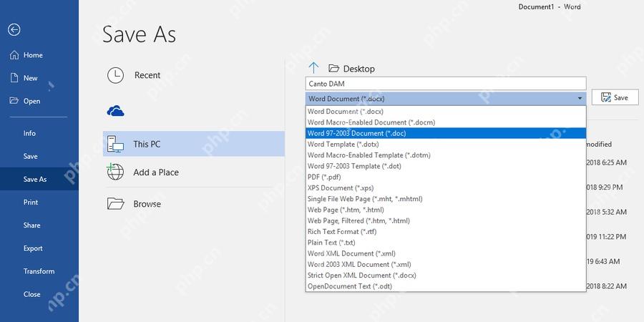644x322 pixels.
Task: Select Word 97-2003 Template (*.dot)
Action: pos(446,166)
